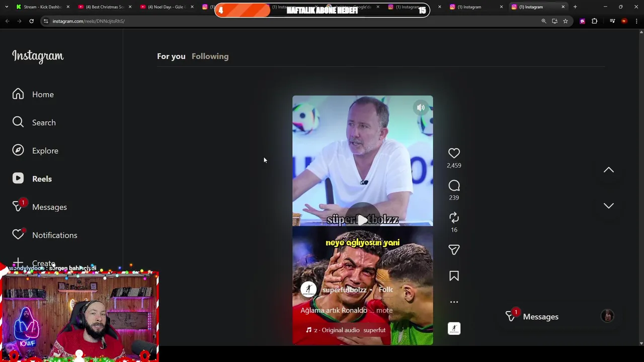Repost the reel with the repost icon
Viewport: 644px width, 362px height.
point(454,218)
